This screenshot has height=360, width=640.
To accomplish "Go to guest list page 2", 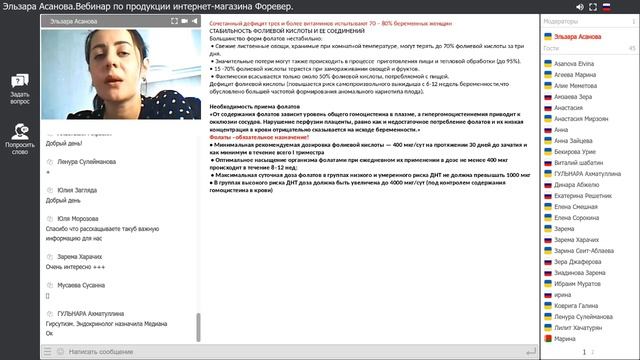I will [593, 352].
